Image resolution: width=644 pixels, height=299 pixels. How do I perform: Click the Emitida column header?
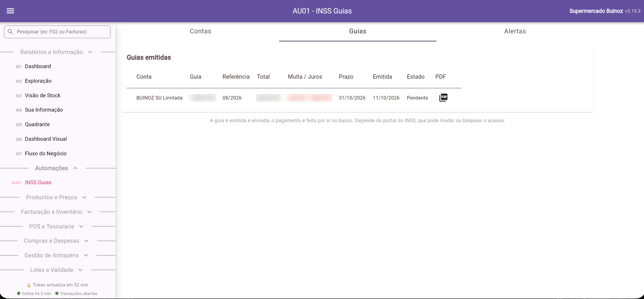382,77
